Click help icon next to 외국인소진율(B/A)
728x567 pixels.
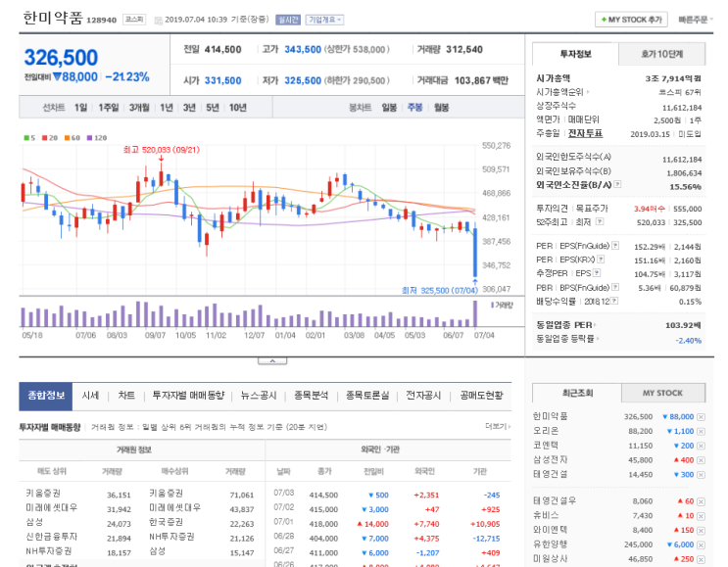617,184
